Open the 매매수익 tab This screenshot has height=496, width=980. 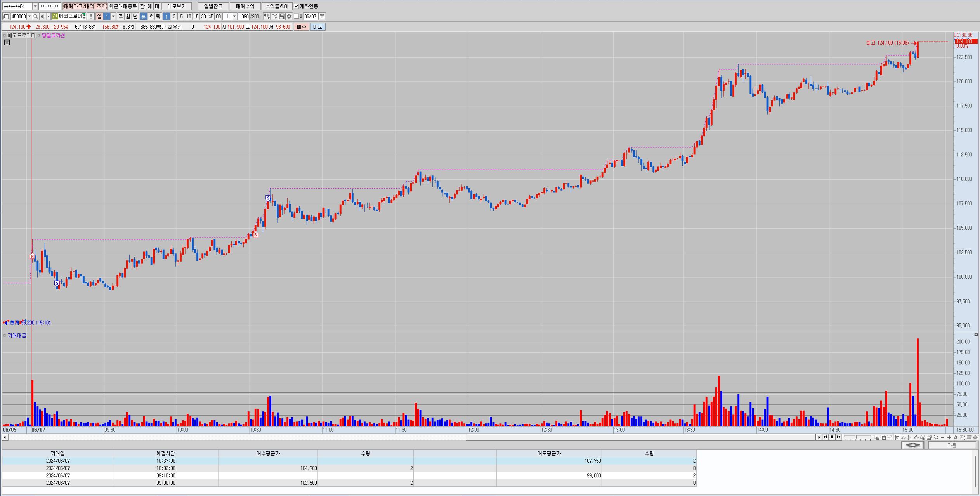[245, 6]
